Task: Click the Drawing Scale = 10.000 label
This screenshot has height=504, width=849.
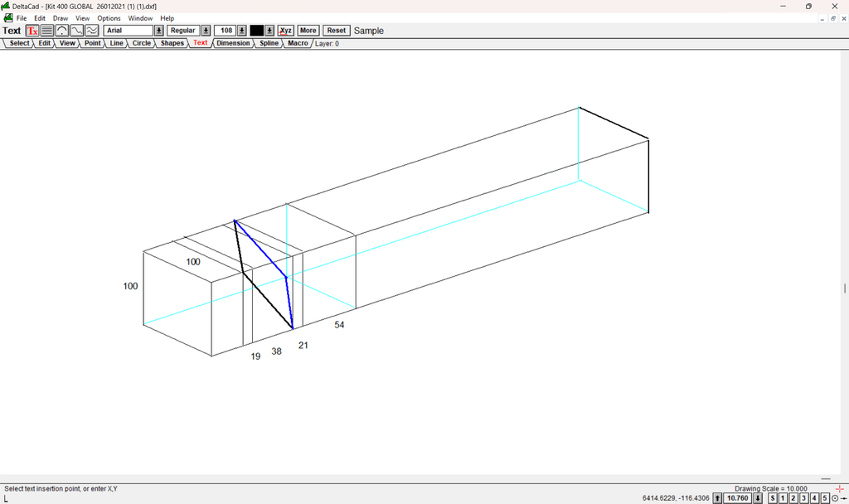Action: [x=770, y=489]
